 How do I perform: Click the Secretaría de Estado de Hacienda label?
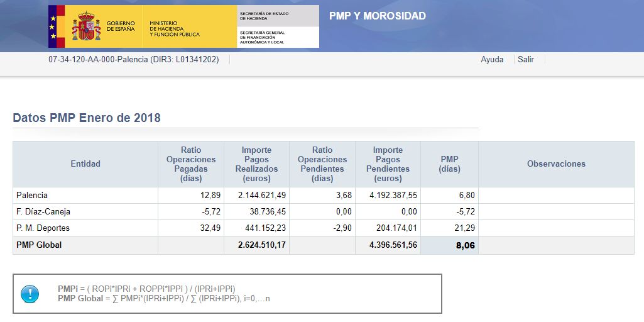click(263, 16)
